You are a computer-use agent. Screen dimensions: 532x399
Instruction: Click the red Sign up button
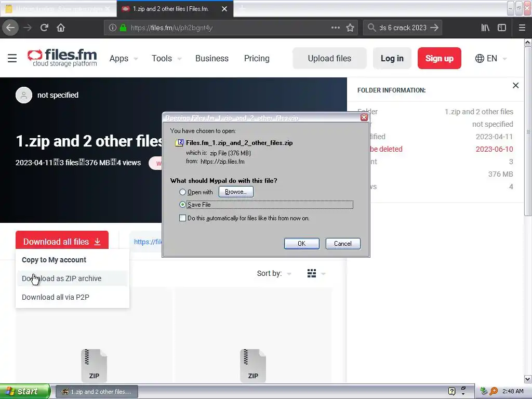coord(439,58)
